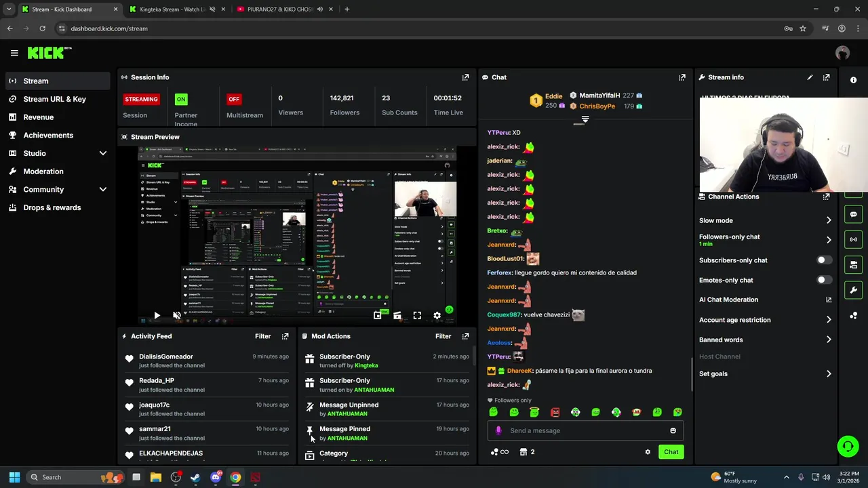The image size is (868, 488).
Task: Pop out the Chat panel
Action: [x=682, y=77]
